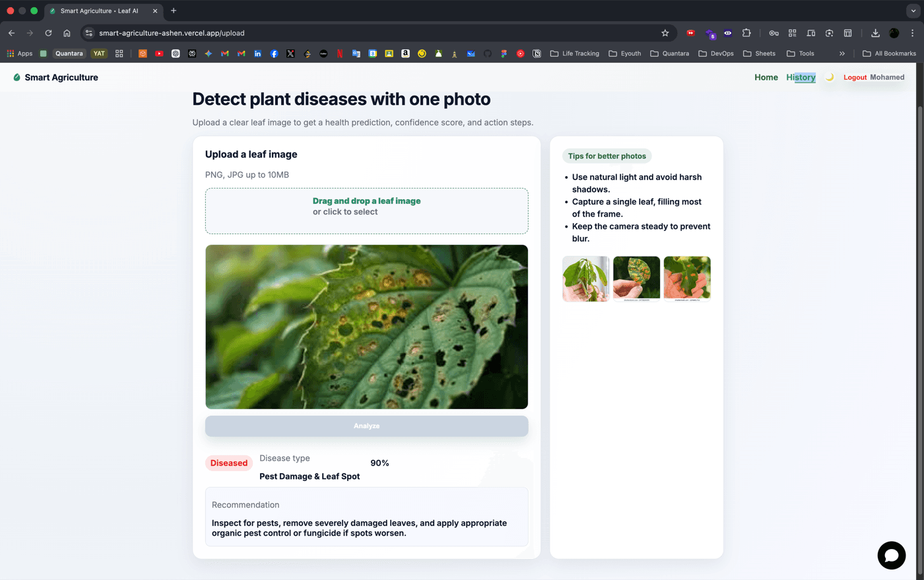Screen dimensions: 924x580
Task: Click the Smart Agriculture leaf logo
Action: [x=17, y=77]
